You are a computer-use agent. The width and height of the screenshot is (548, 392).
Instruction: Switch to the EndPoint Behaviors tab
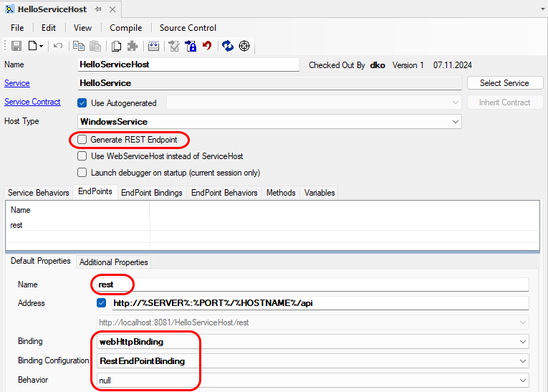224,193
